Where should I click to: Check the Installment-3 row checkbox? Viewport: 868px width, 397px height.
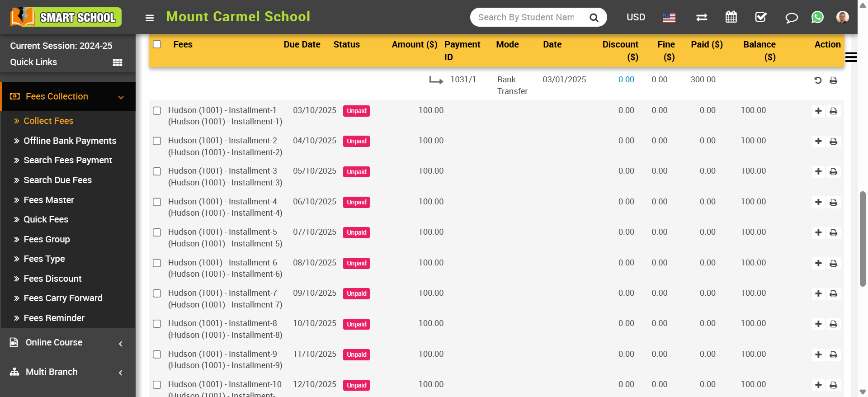157,171
